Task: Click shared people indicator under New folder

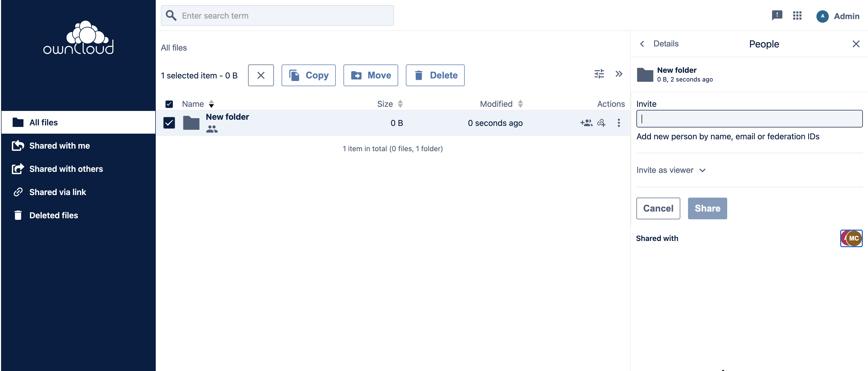Action: 212,129
